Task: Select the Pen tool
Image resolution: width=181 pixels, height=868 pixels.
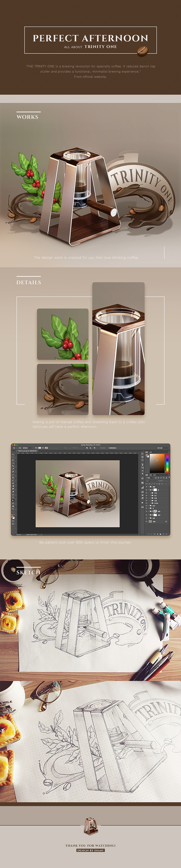Action: pyautogui.click(x=13, y=495)
